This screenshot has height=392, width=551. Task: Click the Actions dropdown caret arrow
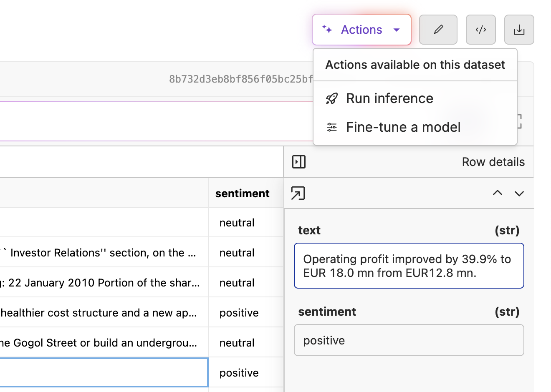[x=397, y=30]
